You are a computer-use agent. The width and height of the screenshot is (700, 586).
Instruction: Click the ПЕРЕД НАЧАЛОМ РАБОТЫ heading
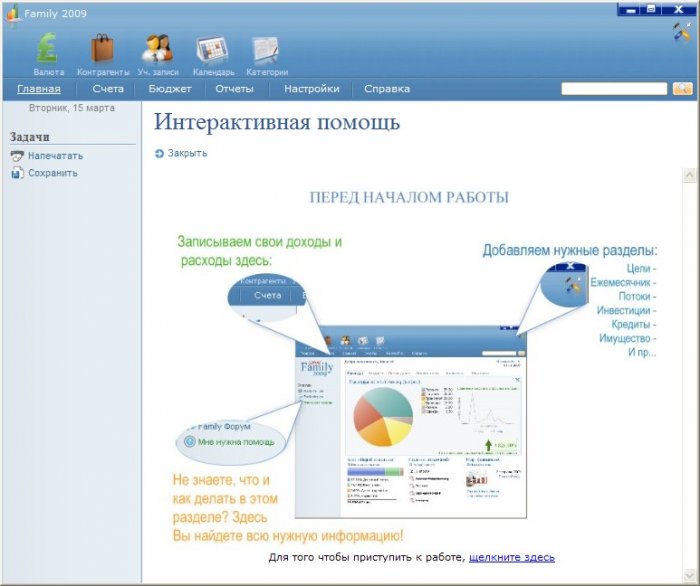409,197
